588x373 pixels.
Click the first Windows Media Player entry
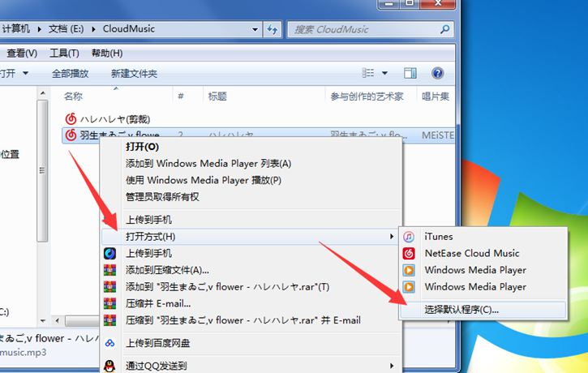pos(474,270)
